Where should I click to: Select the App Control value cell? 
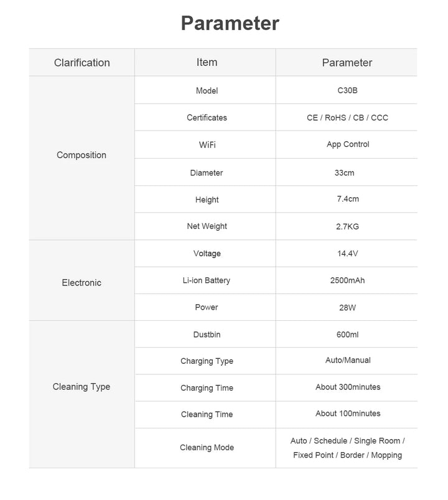(347, 144)
